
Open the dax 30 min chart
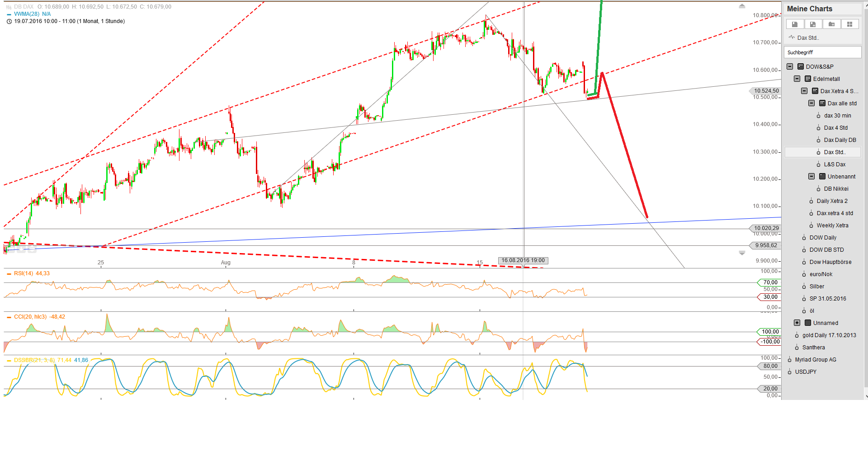[x=837, y=116]
